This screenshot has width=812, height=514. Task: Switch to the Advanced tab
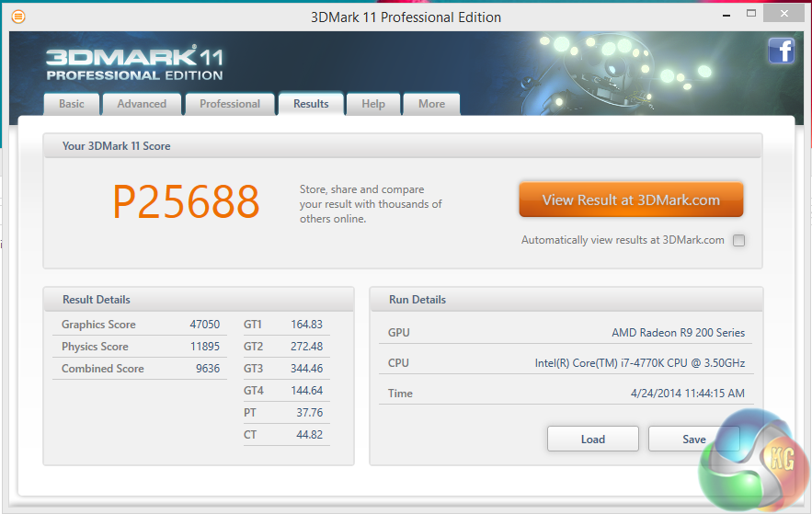click(x=142, y=104)
